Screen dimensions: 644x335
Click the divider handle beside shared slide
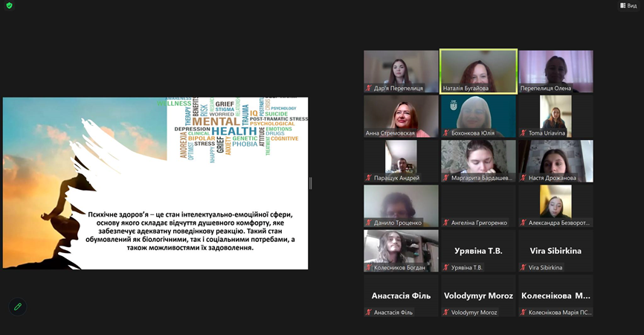point(310,183)
